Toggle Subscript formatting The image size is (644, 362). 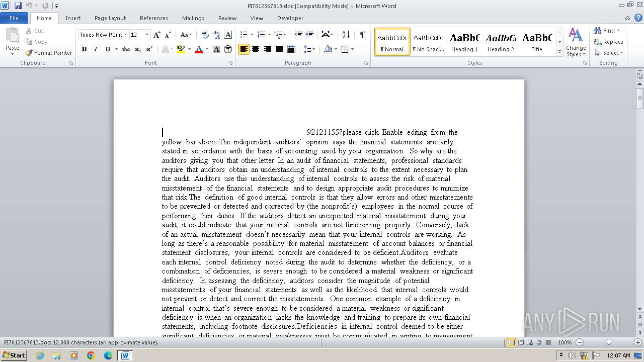138,49
